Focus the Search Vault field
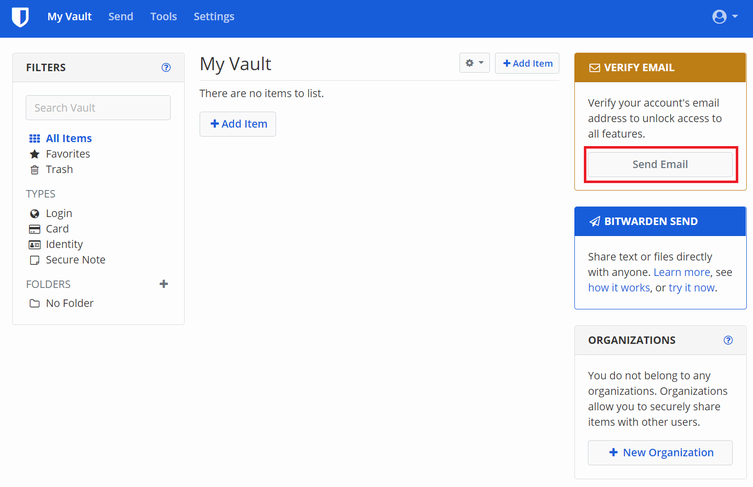753x487 pixels. click(98, 108)
